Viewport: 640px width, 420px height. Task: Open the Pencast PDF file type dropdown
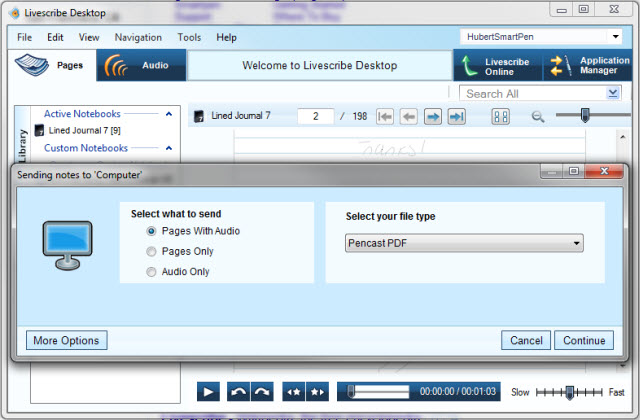pyautogui.click(x=464, y=243)
